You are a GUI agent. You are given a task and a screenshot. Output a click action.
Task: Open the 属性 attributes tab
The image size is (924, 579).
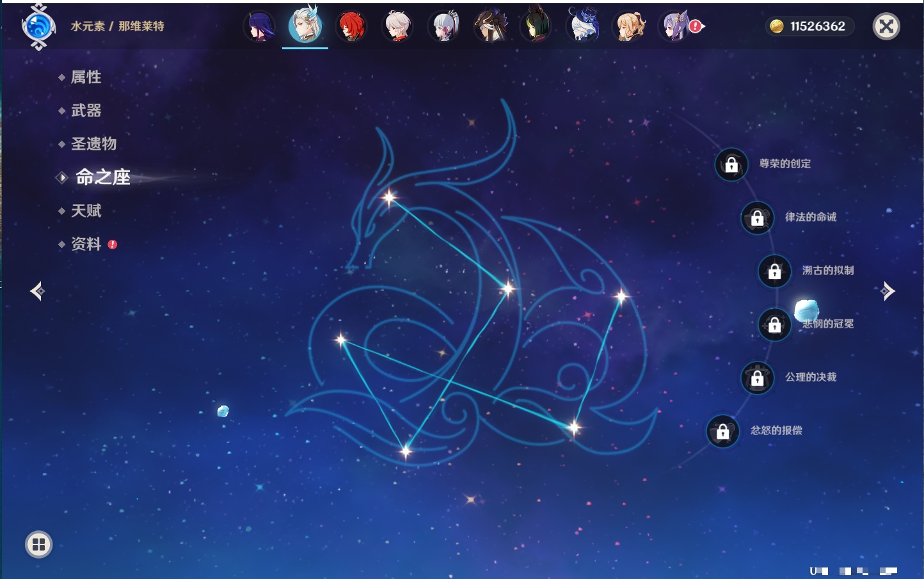pyautogui.click(x=86, y=77)
